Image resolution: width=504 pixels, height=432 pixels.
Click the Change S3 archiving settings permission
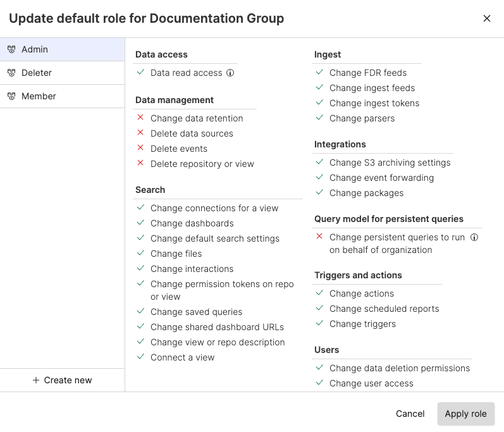tap(390, 163)
